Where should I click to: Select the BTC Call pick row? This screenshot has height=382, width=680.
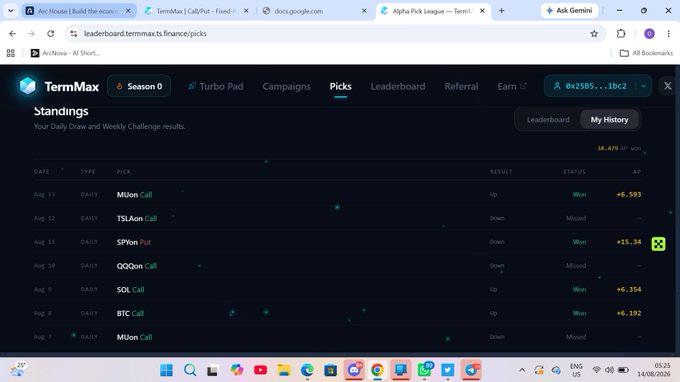tap(337, 313)
